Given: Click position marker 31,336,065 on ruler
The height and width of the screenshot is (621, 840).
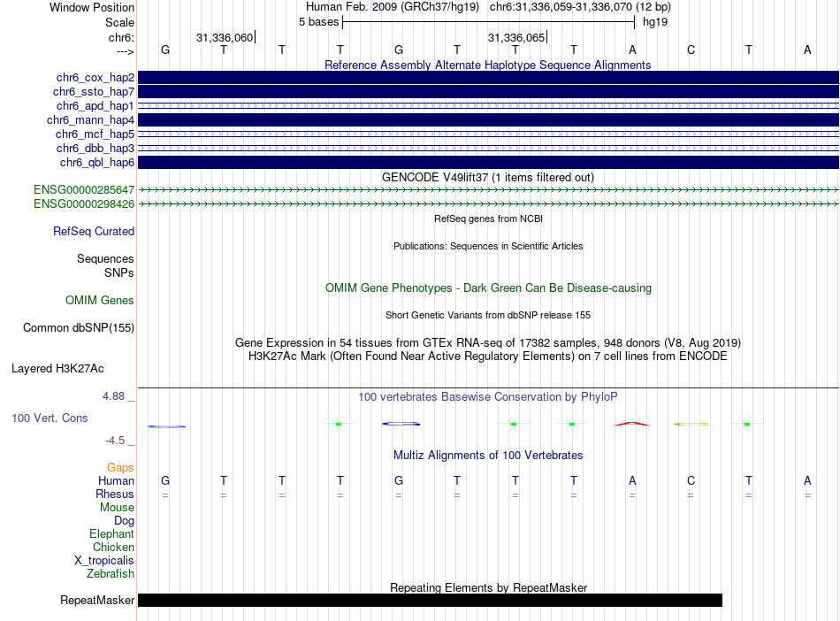Looking at the screenshot, I should coord(517,37).
